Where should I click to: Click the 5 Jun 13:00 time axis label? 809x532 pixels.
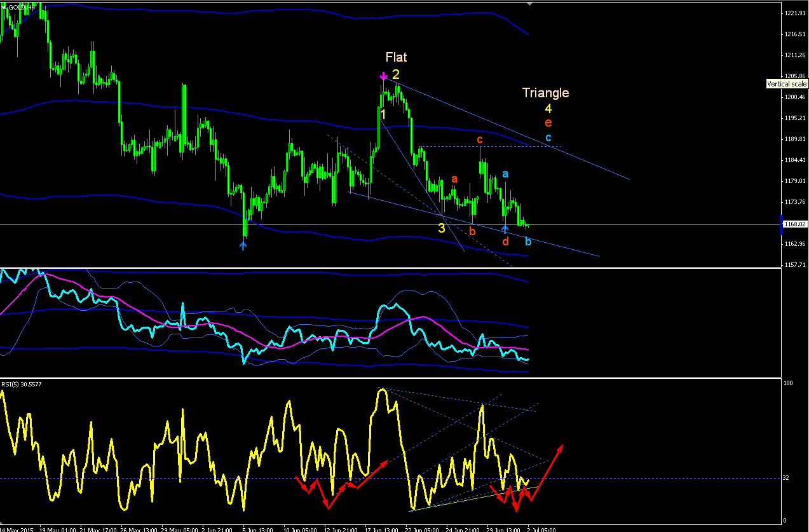(257, 528)
